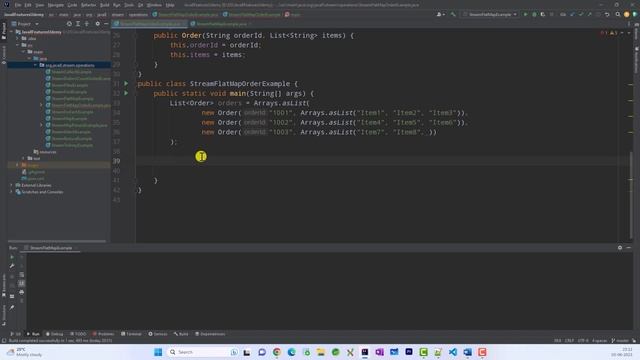Open the weather widget on taskbar
The image size is (640, 360).
(x=24, y=352)
